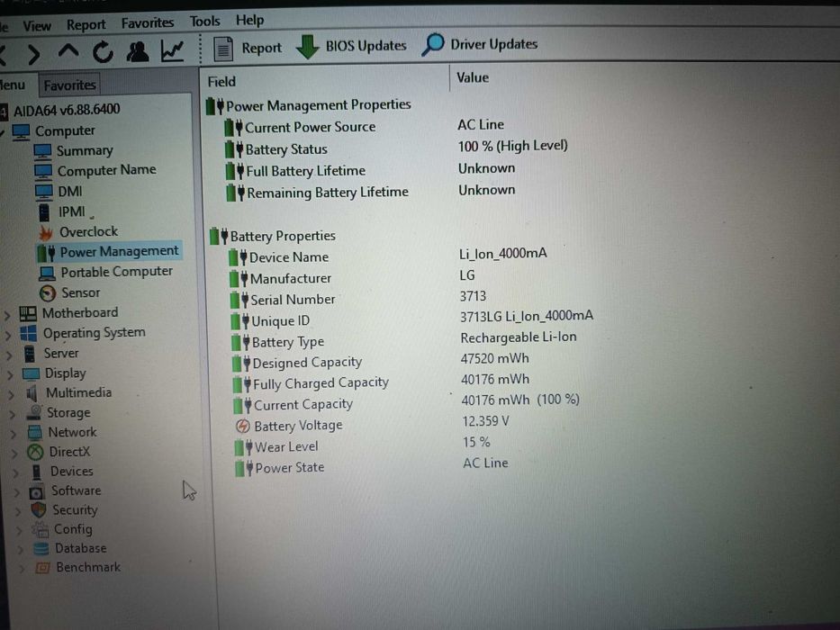Click the value Li_Ion_4000mA
Image resolution: width=840 pixels, height=630 pixels.
[x=502, y=254]
